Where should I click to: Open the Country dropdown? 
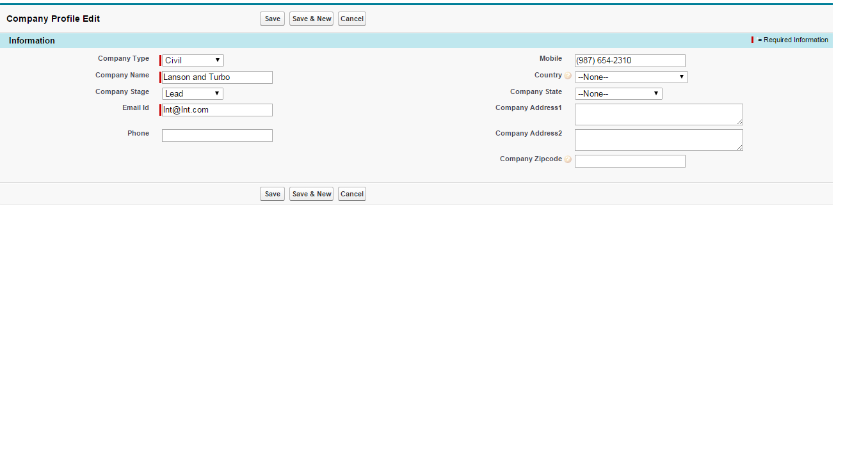631,77
